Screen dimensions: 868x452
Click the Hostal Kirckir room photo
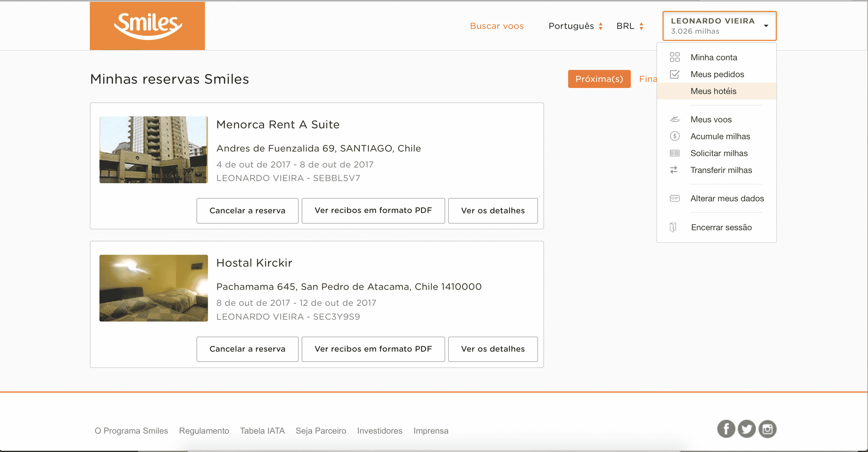pos(153,288)
